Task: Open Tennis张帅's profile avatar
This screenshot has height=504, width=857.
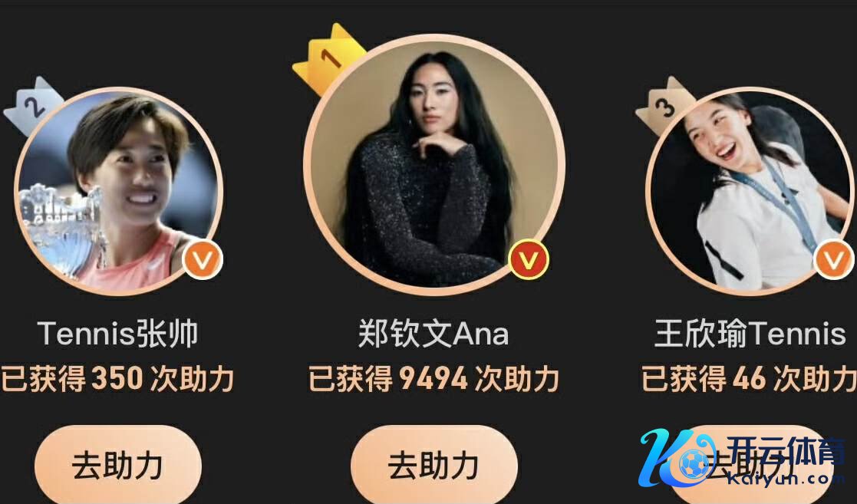Action: pyautogui.click(x=119, y=191)
